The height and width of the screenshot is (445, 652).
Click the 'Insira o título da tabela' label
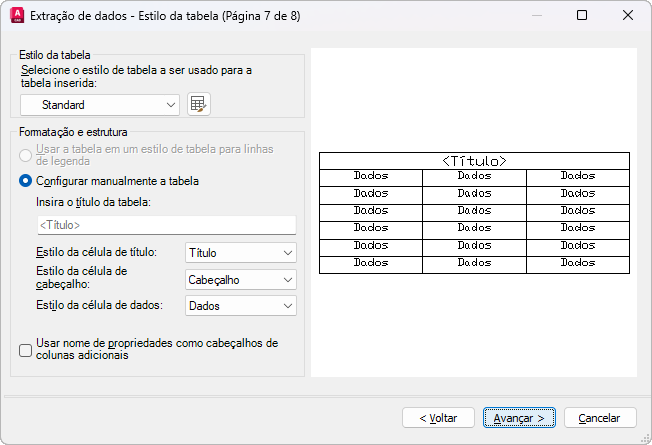pyautogui.click(x=93, y=203)
